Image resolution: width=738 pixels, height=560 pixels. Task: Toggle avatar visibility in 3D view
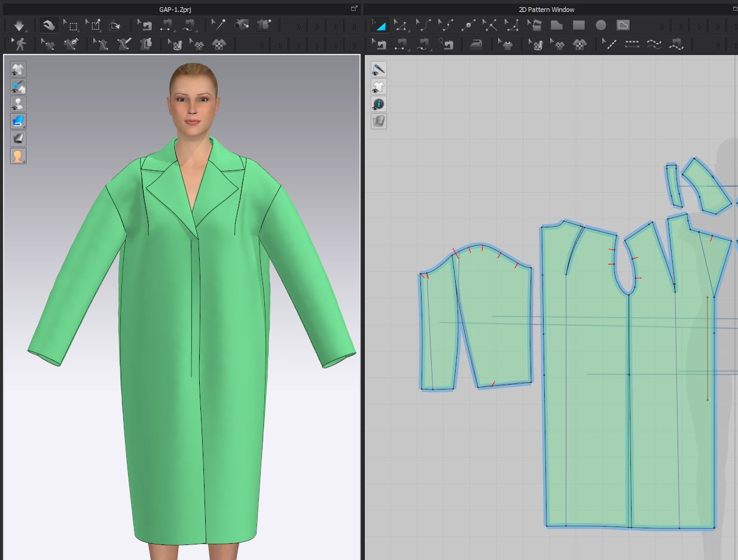pyautogui.click(x=18, y=104)
